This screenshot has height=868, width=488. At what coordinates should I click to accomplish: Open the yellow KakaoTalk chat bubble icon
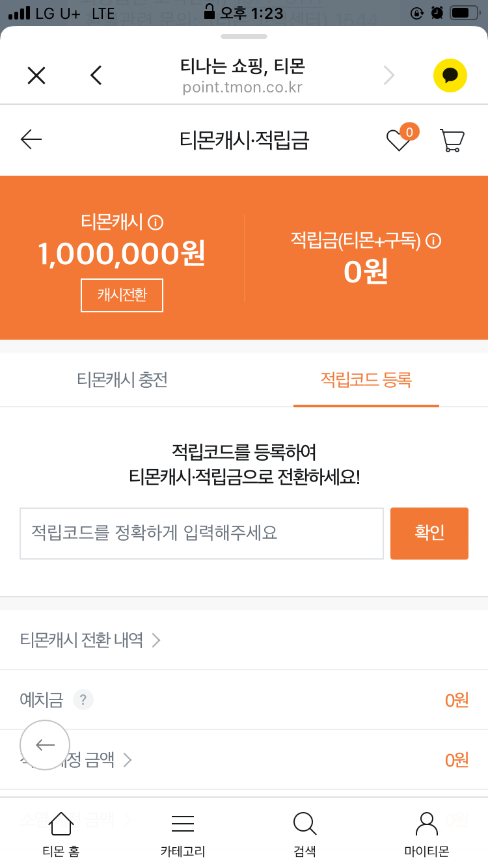450,75
